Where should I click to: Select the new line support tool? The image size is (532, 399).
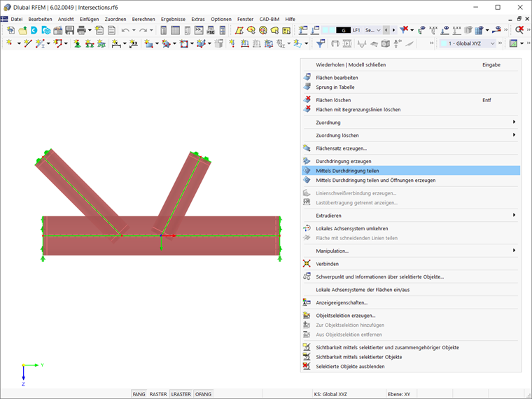tap(90, 43)
